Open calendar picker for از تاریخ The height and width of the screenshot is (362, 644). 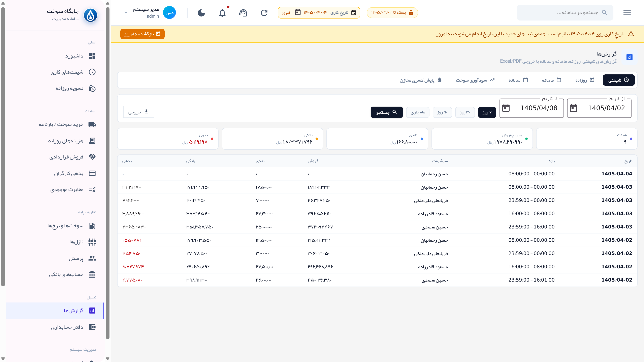coord(573,108)
